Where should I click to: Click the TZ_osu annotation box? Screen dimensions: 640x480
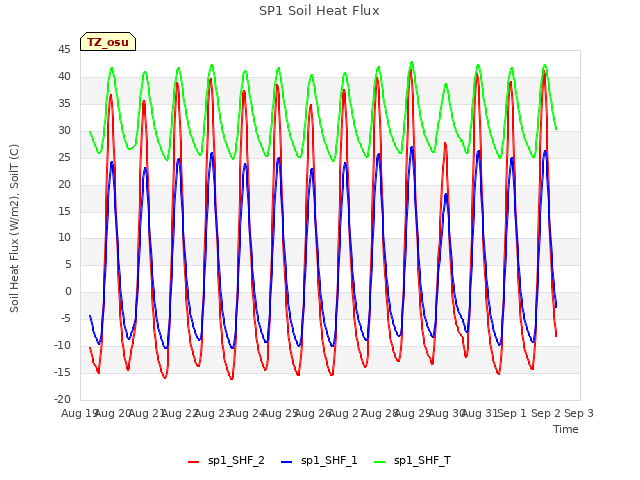[x=108, y=42]
